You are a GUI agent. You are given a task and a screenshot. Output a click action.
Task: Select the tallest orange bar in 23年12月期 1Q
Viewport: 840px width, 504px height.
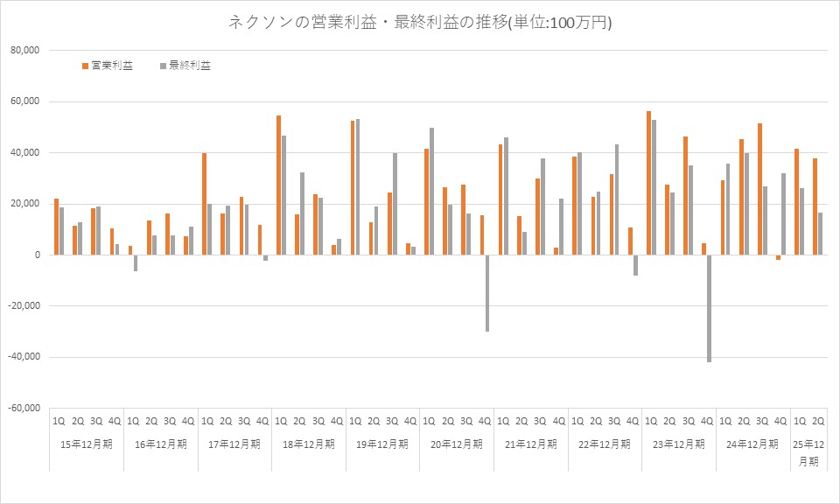click(x=648, y=183)
